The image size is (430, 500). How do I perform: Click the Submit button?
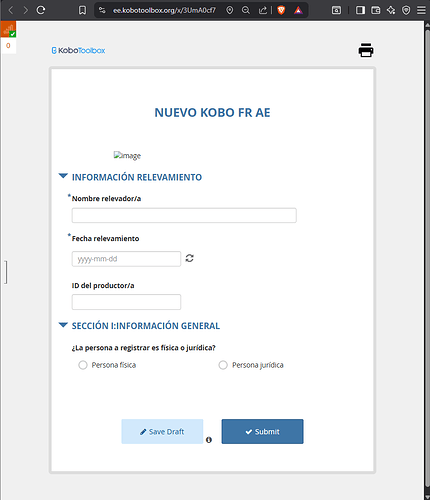coord(262,431)
